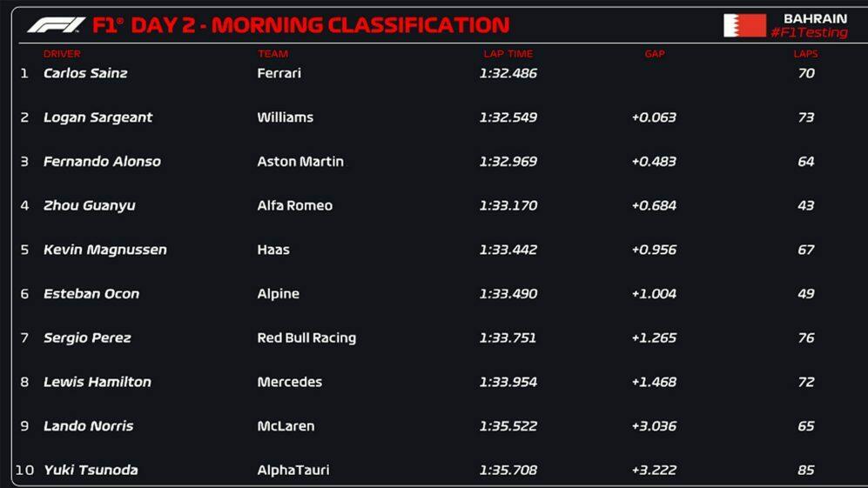
Task: Click the Bahrain flag icon
Action: [745, 25]
